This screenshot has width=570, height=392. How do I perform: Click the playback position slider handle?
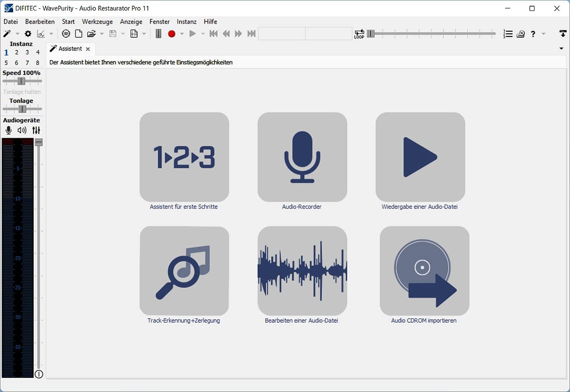pyautogui.click(x=371, y=34)
